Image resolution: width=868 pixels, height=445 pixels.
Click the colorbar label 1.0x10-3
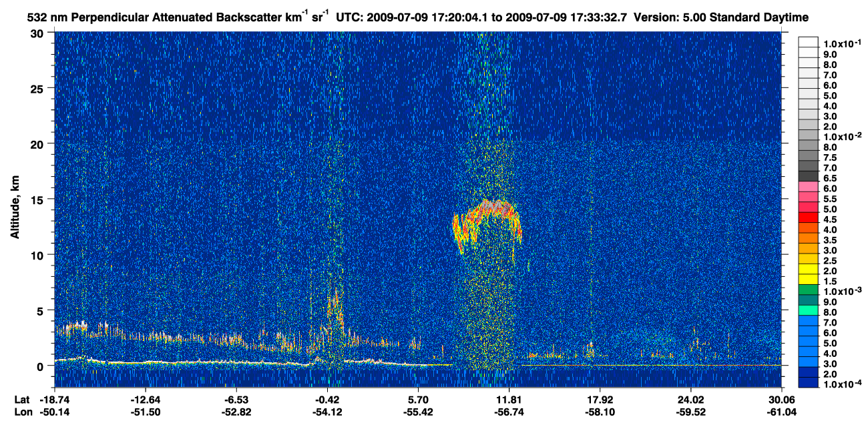pyautogui.click(x=841, y=292)
